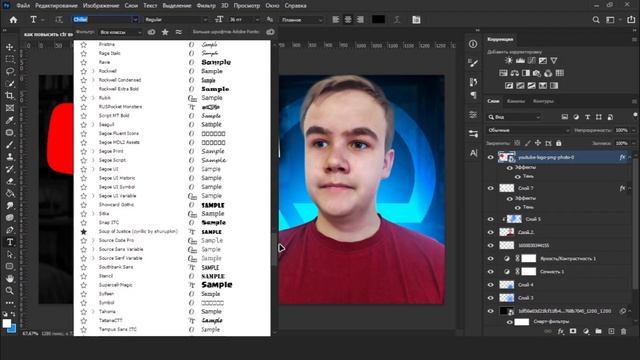Viewport: 640px width, 360px height.
Task: Select the Pen tool
Action: pos(9,230)
